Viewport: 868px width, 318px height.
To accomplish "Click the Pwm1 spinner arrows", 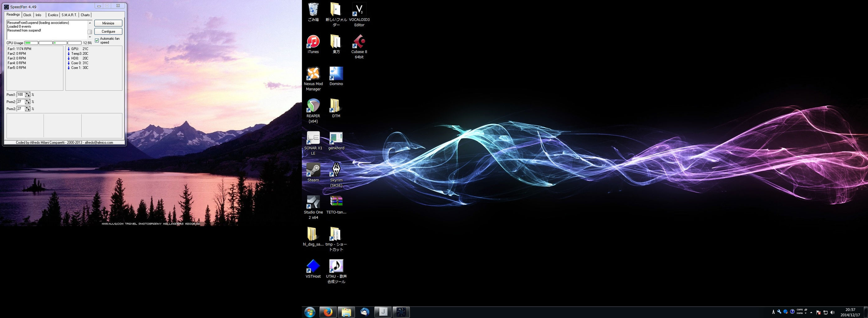I will point(28,95).
